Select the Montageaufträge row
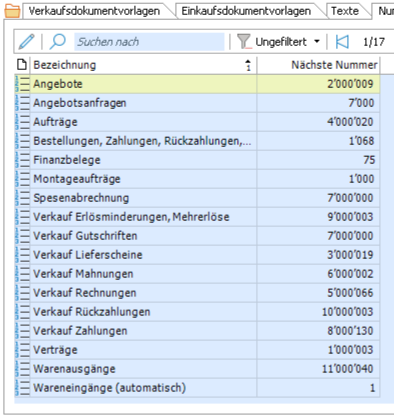This screenshot has width=394, height=417. click(197, 179)
